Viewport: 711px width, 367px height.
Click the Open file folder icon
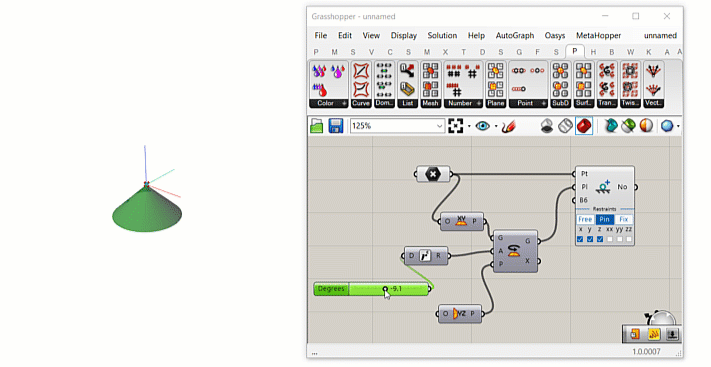pyautogui.click(x=317, y=126)
